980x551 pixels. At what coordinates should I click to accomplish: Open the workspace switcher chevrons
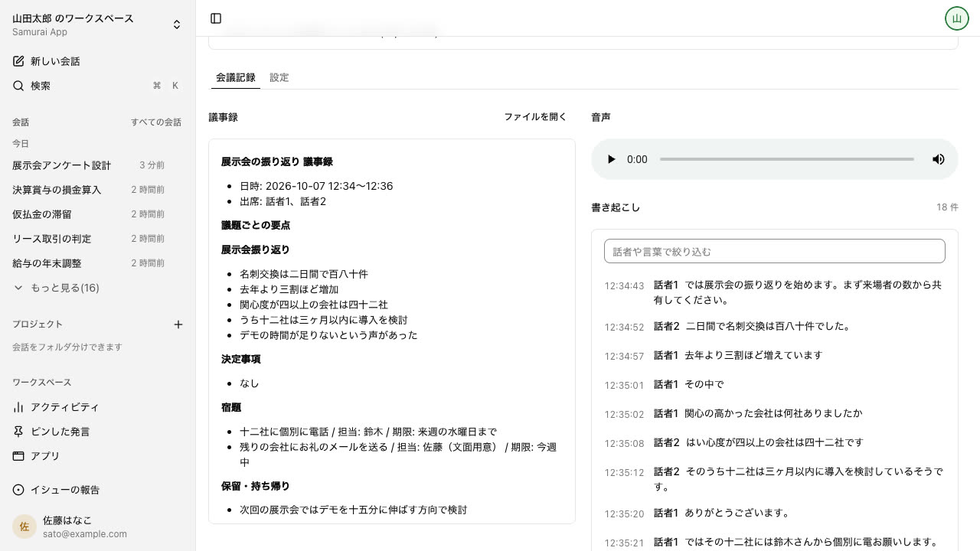pyautogui.click(x=177, y=24)
